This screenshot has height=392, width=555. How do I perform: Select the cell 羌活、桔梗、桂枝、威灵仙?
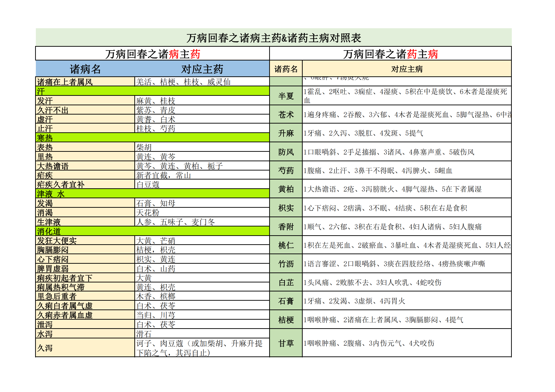coord(202,82)
